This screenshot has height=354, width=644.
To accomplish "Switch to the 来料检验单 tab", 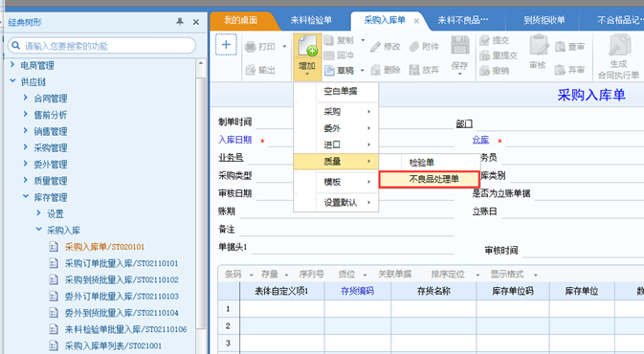I will click(x=311, y=20).
